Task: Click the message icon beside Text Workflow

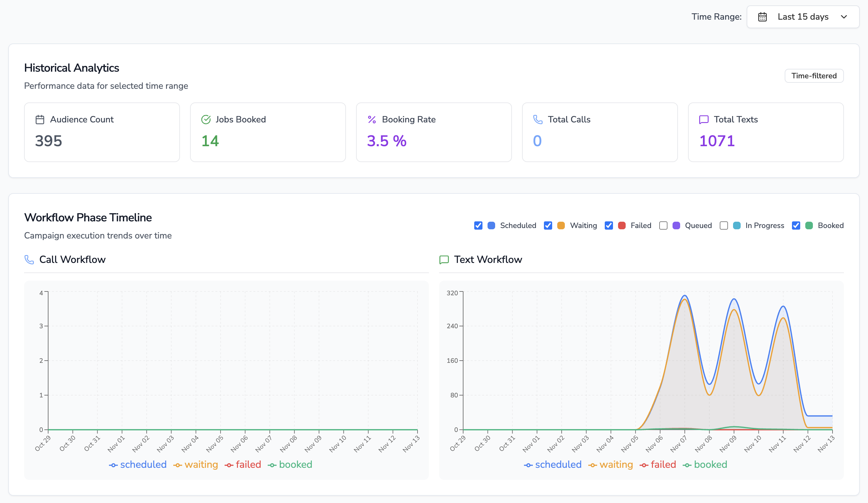Action: click(x=444, y=259)
